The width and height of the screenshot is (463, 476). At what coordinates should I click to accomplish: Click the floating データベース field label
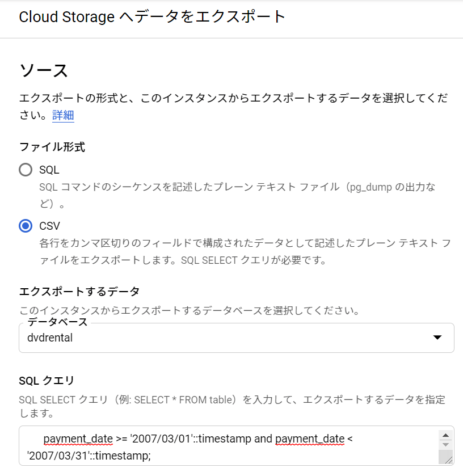[x=57, y=322]
